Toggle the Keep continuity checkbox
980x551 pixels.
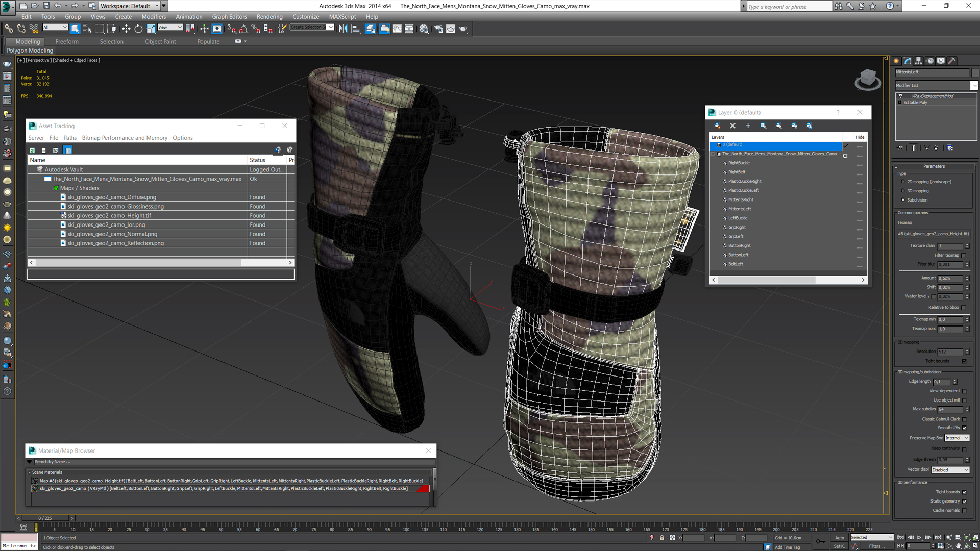pyautogui.click(x=964, y=449)
